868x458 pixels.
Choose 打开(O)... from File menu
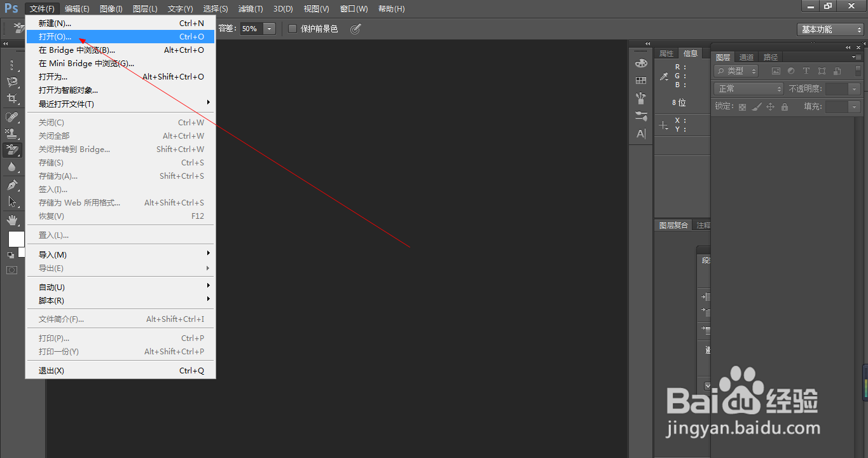[x=121, y=36]
